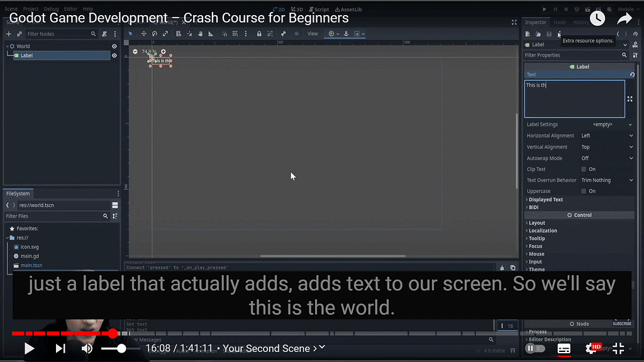Zoom out the canvas with the minus button
The image size is (644, 362).
pyautogui.click(x=135, y=52)
